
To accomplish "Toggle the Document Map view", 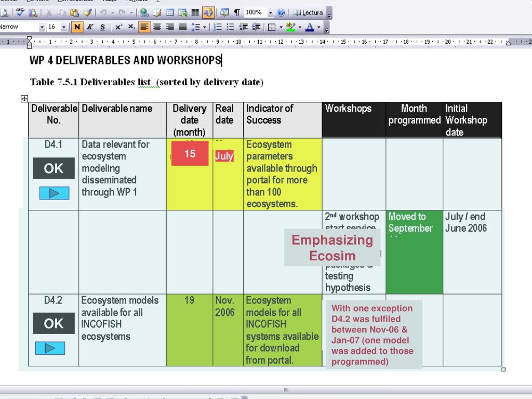I will point(224,13).
